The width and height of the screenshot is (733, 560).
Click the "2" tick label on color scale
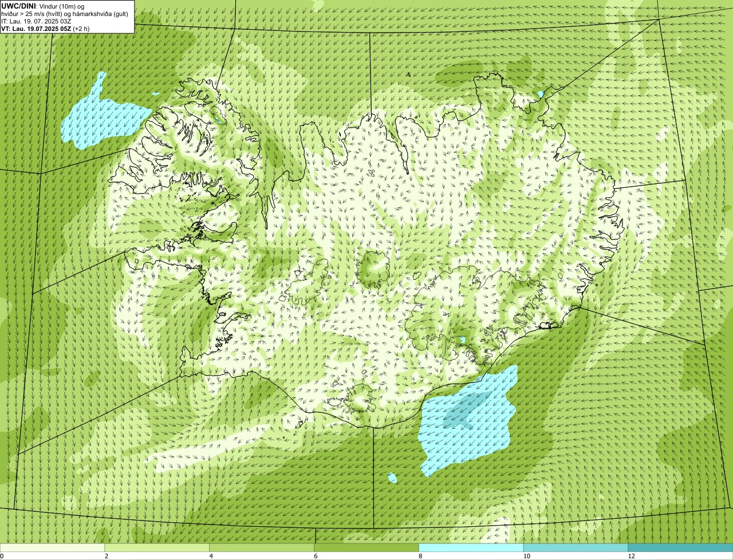[107, 556]
